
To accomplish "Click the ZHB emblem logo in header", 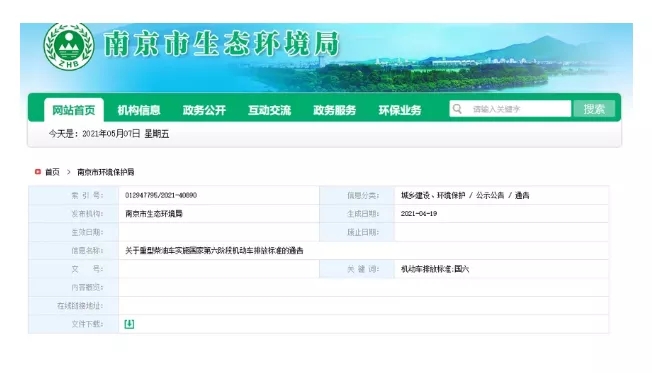I will pyautogui.click(x=69, y=46).
